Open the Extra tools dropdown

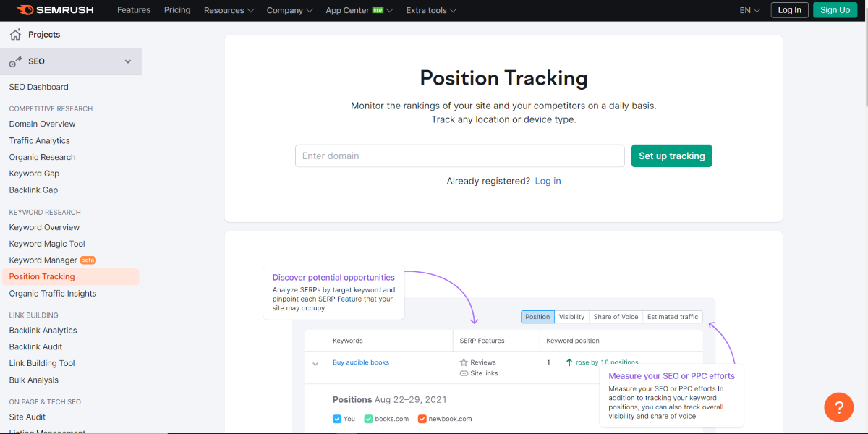pyautogui.click(x=431, y=10)
